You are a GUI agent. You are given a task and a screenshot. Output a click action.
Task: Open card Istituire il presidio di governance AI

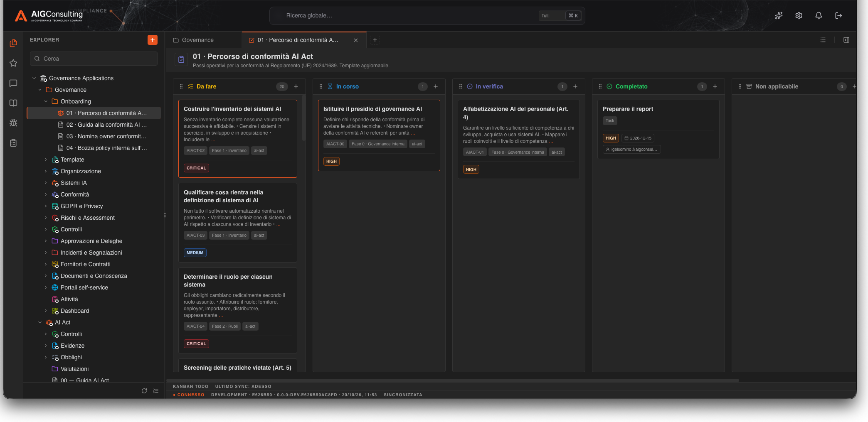click(x=379, y=135)
